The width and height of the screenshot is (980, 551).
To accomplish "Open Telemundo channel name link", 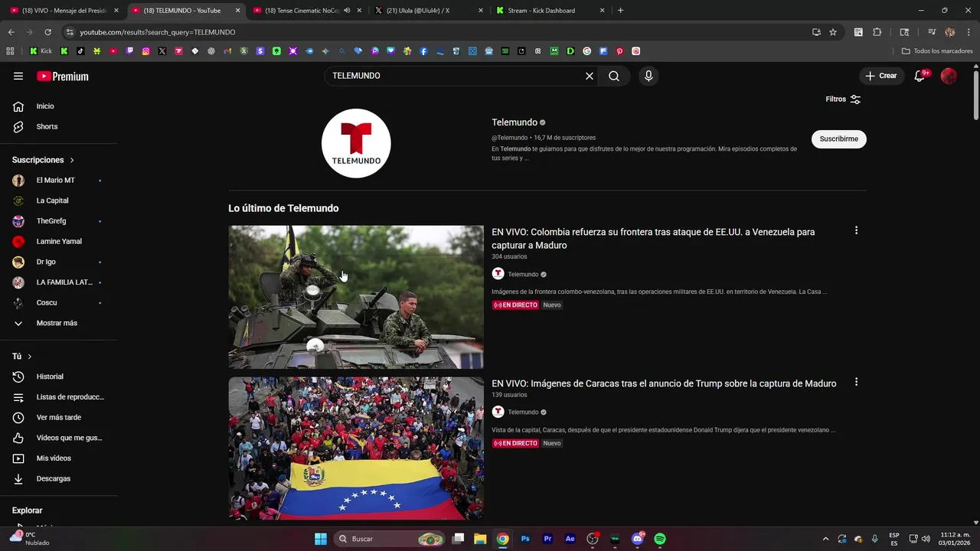I will click(x=514, y=122).
